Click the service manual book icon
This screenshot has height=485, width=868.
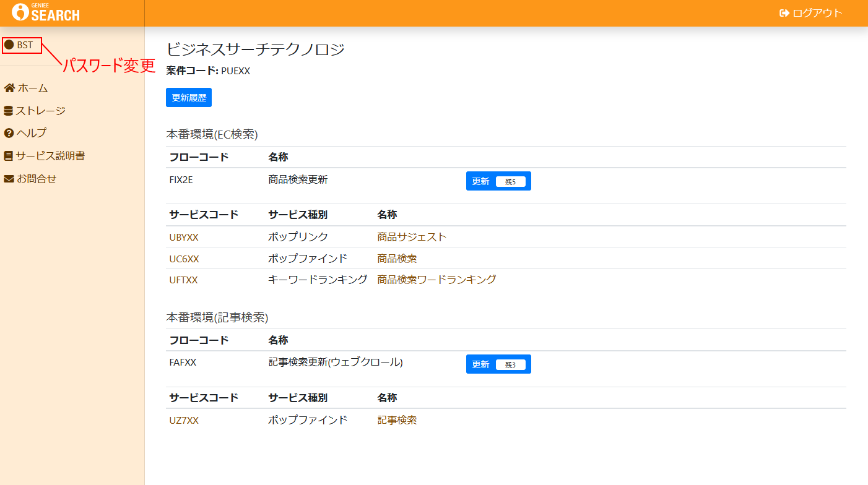(x=9, y=157)
